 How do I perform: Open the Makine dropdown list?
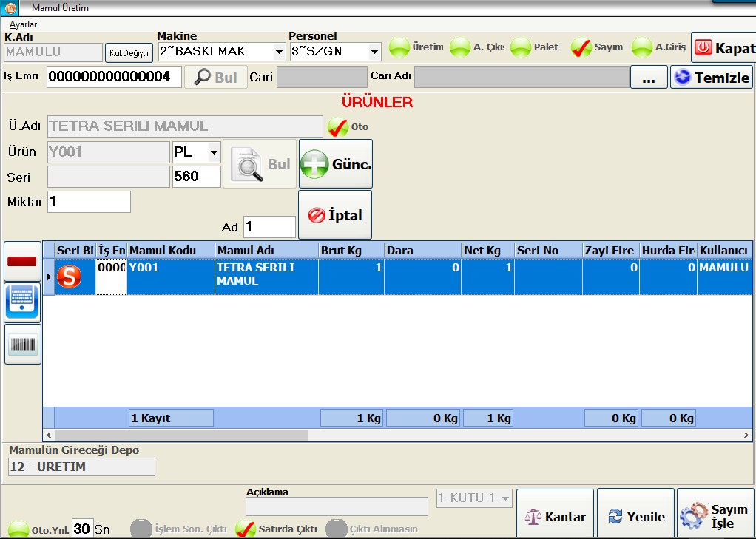(279, 52)
